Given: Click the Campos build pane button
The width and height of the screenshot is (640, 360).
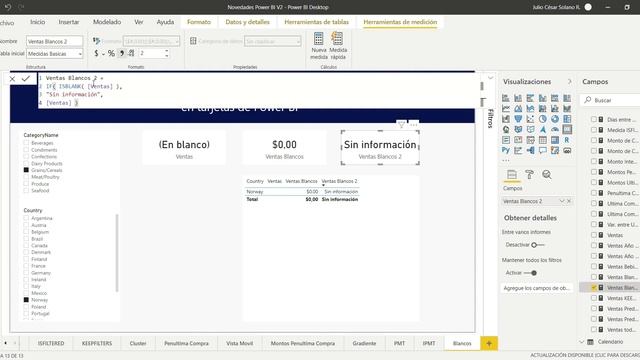Looking at the screenshot, I should point(512,175).
